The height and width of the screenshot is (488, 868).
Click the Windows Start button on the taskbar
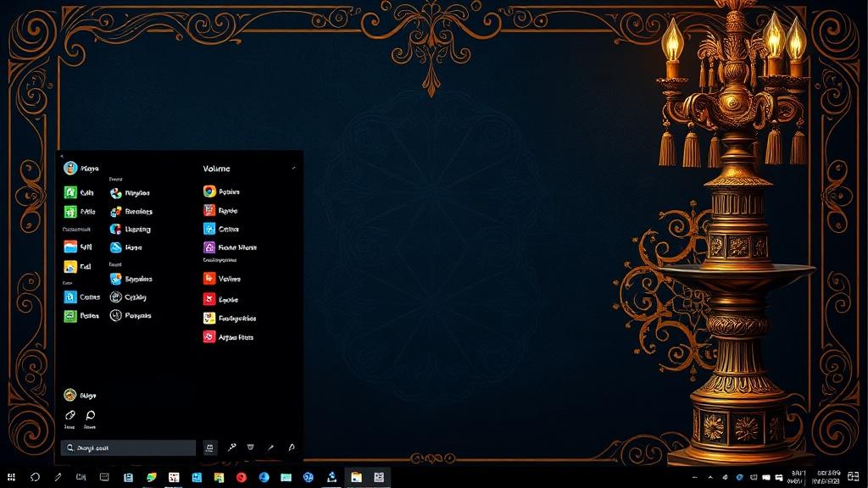(12, 478)
